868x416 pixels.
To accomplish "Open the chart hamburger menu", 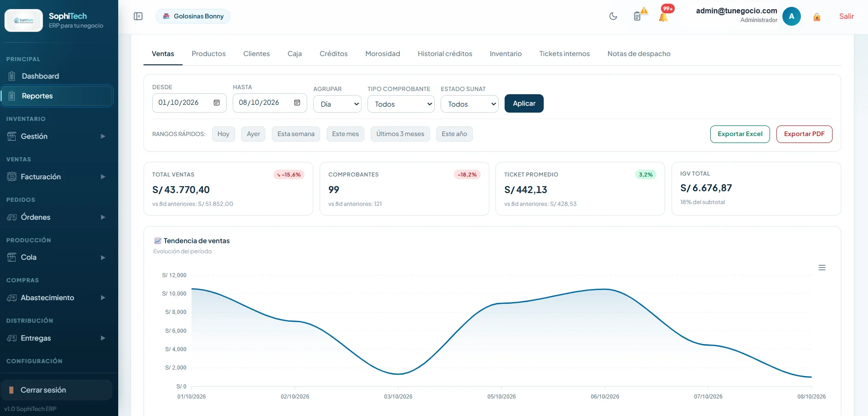I will point(822,268).
